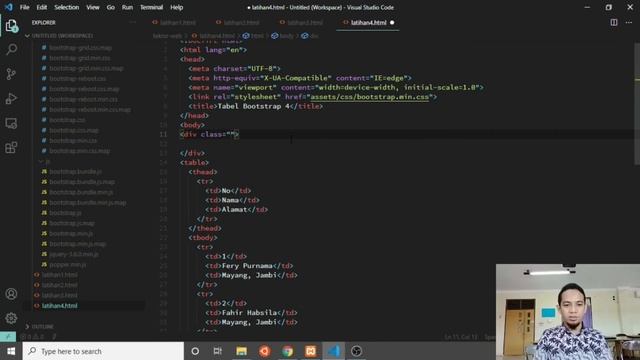Open the editor More Actions ellipsis
Image resolution: width=640 pixels, height=360 pixels.
click(x=629, y=22)
